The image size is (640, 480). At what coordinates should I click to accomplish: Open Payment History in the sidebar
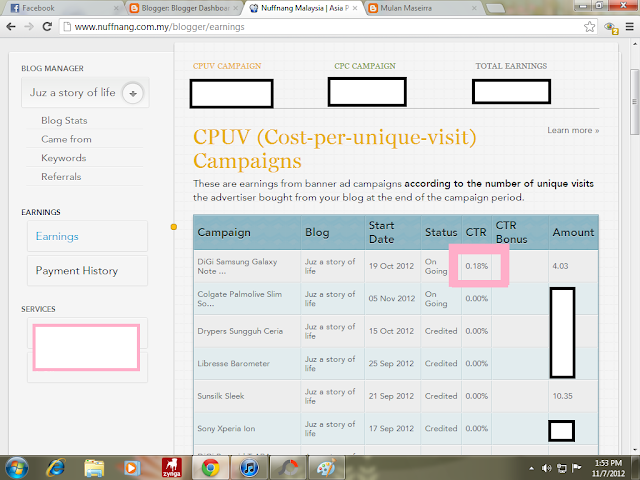tap(87, 271)
